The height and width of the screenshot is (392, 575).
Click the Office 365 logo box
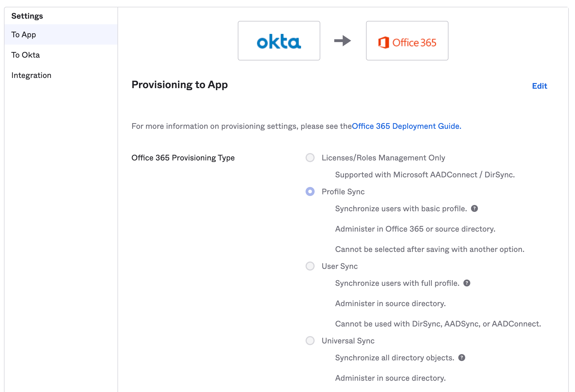point(407,41)
